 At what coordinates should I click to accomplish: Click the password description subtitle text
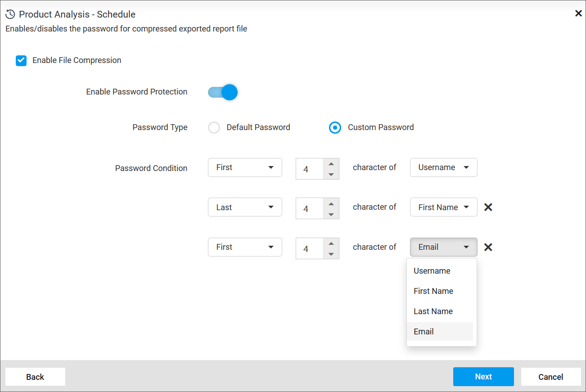(x=126, y=29)
